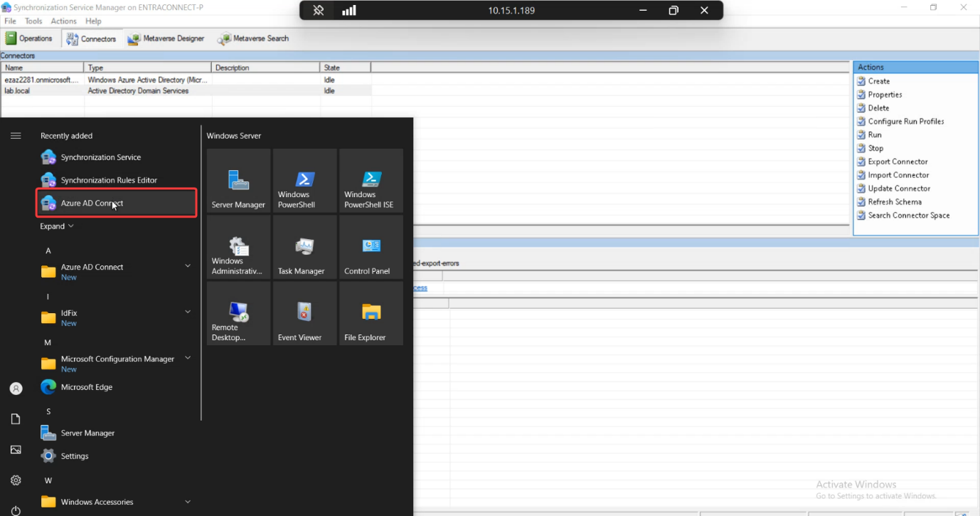Open the user account icon in Start sidebar
Viewport: 980px width, 516px height.
(x=16, y=389)
